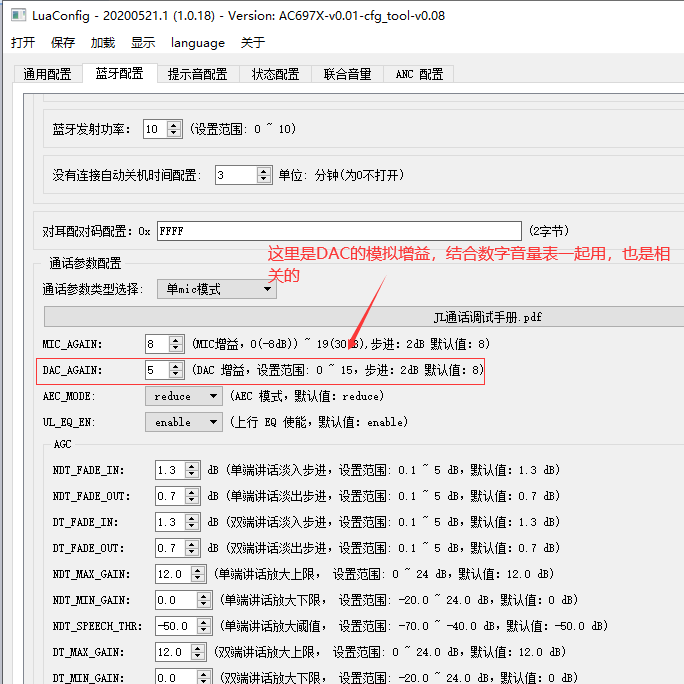Increase 蓝牙发射功率 with the up arrow
Image resolution: width=684 pixels, height=684 pixels.
point(174,125)
